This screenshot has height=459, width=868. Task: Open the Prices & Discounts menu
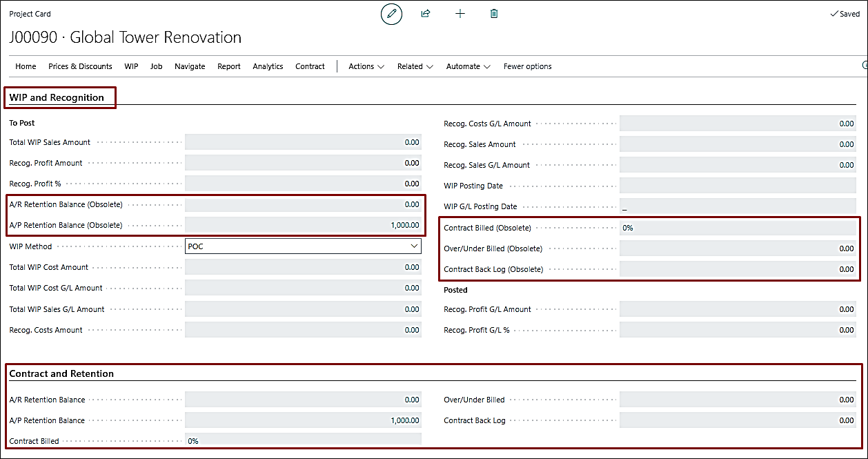point(80,66)
